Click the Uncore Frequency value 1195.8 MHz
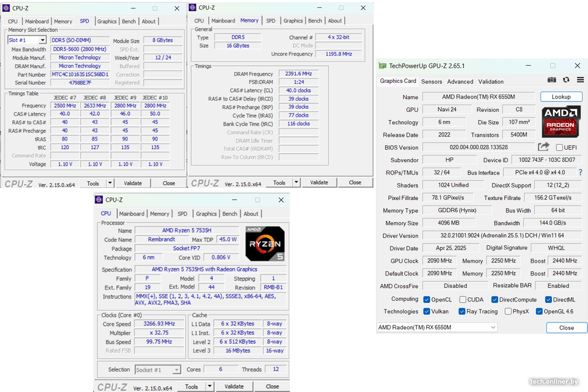Screen dimensions: 588x392 point(339,54)
